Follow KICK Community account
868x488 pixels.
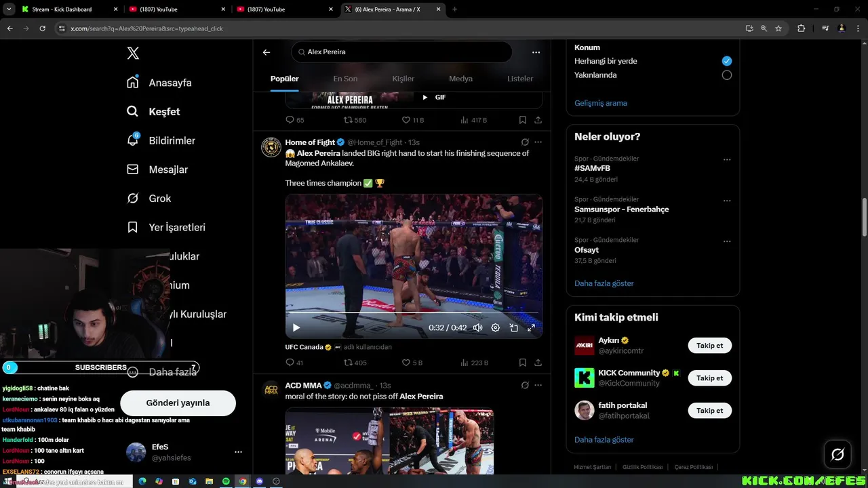point(710,378)
